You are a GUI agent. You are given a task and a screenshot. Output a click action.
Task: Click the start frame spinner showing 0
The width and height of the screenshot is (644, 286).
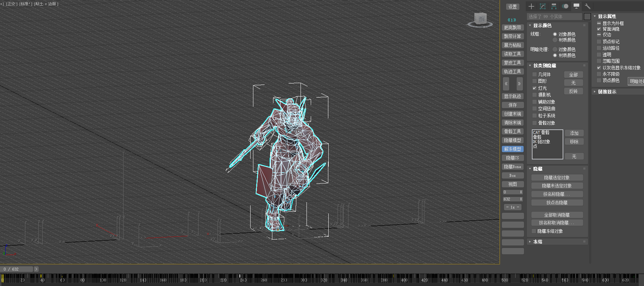coord(513,192)
